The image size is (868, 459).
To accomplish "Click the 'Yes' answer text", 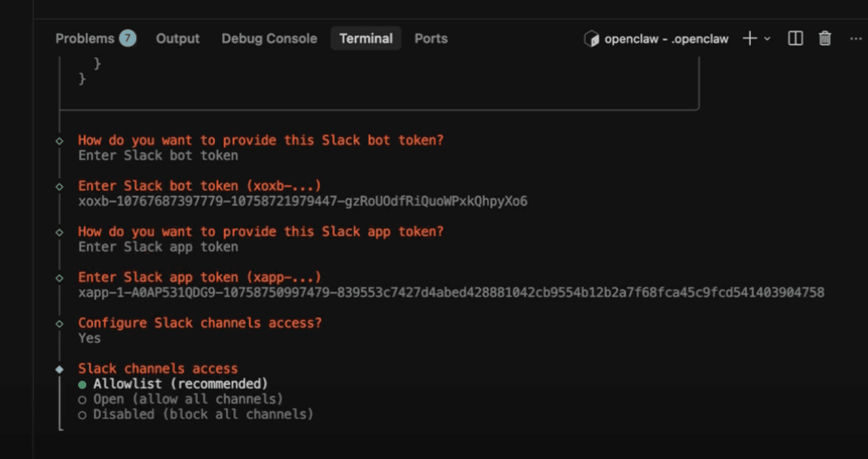I will (89, 338).
